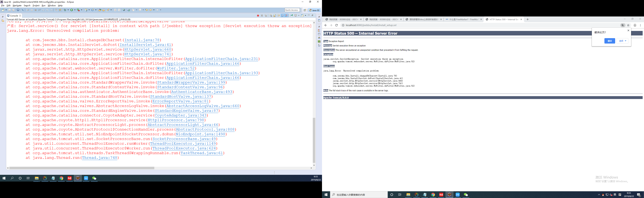Click the green Run toolbar icon

(x=71, y=10)
